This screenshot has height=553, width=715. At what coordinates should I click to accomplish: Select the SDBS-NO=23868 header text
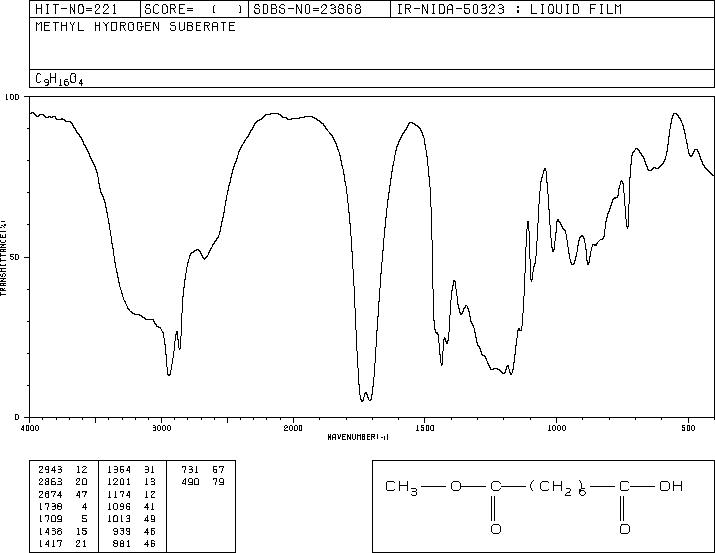point(307,9)
